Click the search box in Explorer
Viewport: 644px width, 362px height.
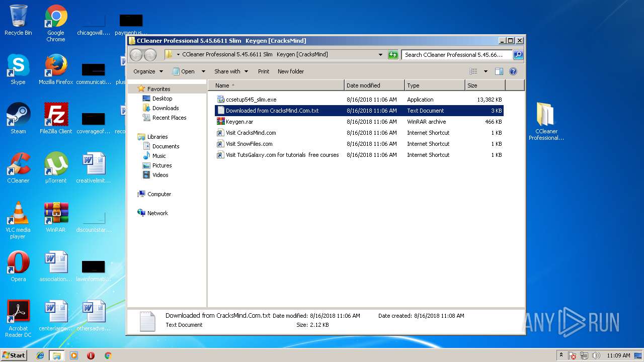point(457,55)
